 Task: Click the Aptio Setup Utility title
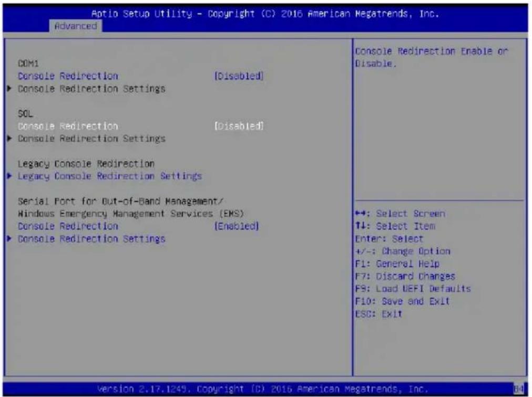265,14
